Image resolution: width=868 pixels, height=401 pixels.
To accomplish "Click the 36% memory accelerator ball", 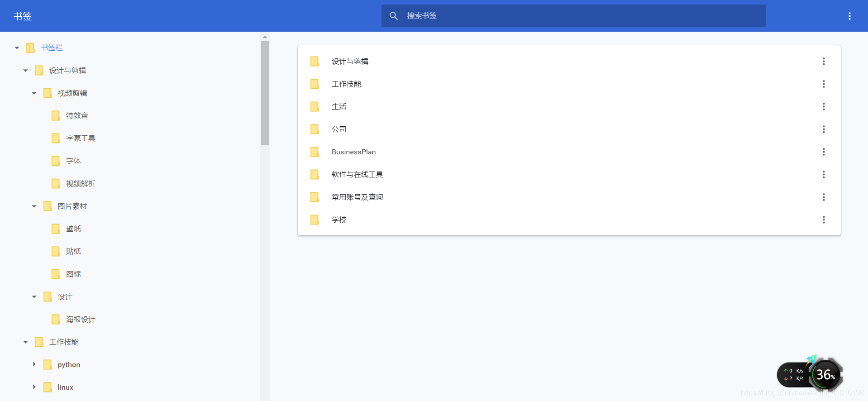I will (x=826, y=375).
